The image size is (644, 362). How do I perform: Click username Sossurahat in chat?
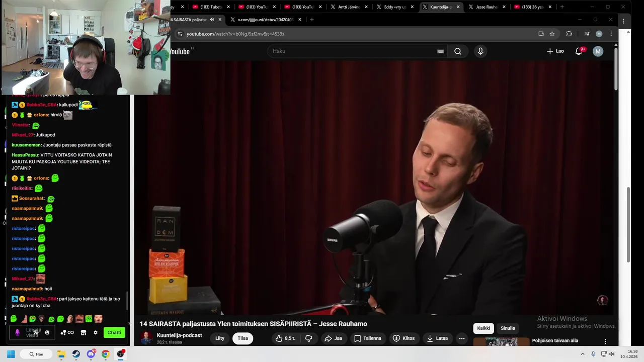point(32,198)
